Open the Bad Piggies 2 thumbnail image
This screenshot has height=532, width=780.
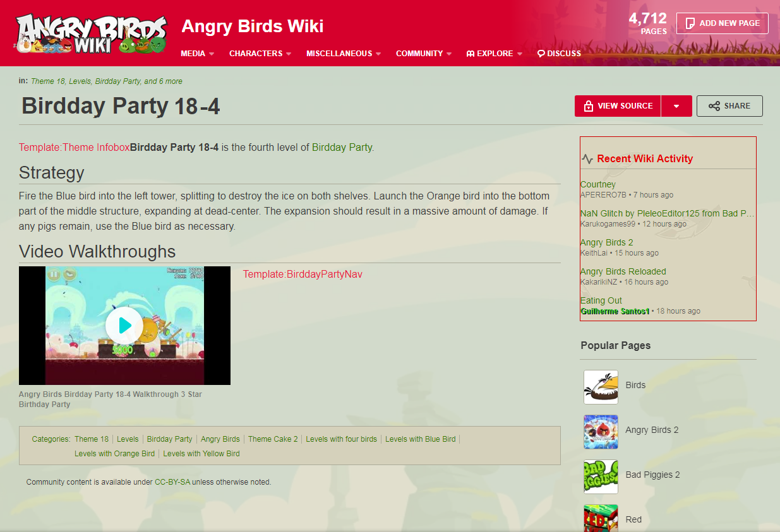[x=601, y=476]
